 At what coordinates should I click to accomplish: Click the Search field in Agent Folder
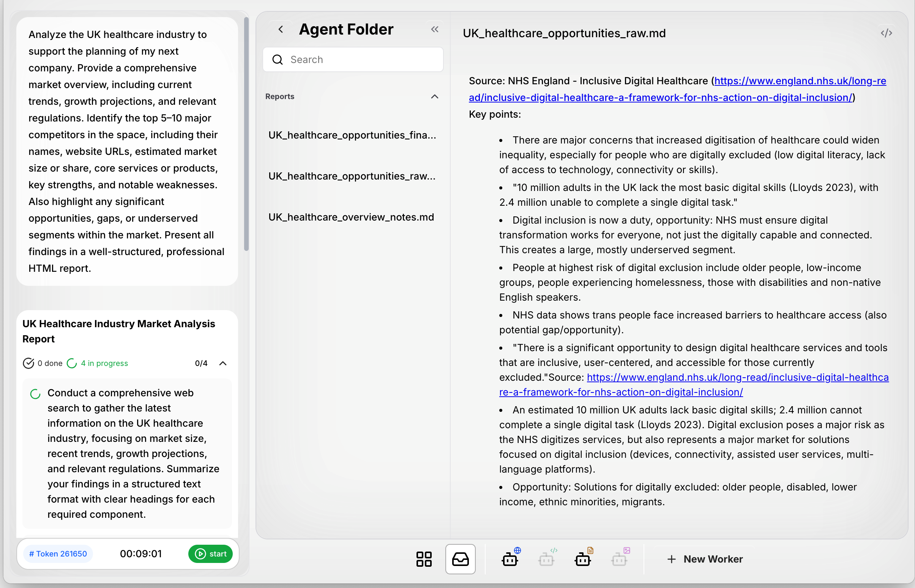(353, 60)
